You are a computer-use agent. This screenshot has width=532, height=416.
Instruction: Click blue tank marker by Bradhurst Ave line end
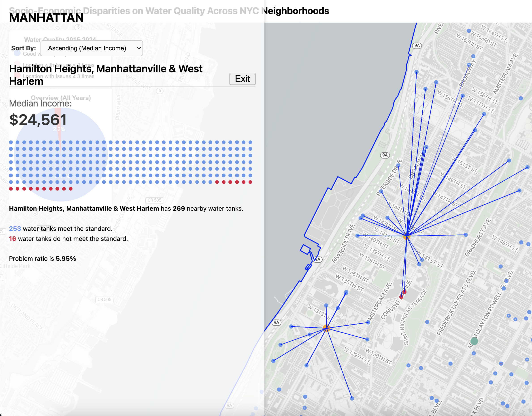tap(466, 235)
